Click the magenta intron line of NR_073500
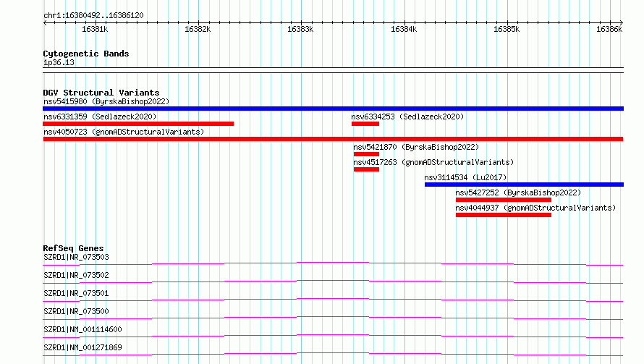This screenshot has height=364, width=644. click(333, 317)
